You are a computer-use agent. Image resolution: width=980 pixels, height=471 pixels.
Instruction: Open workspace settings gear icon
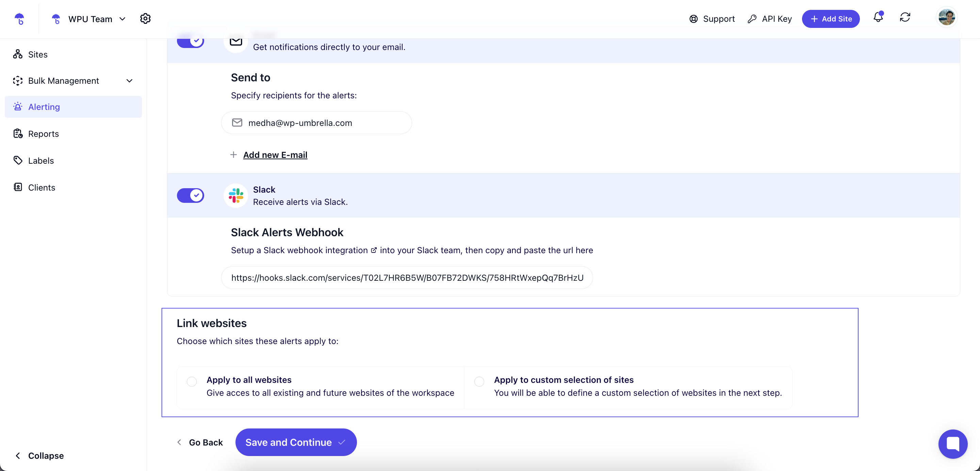(x=145, y=19)
